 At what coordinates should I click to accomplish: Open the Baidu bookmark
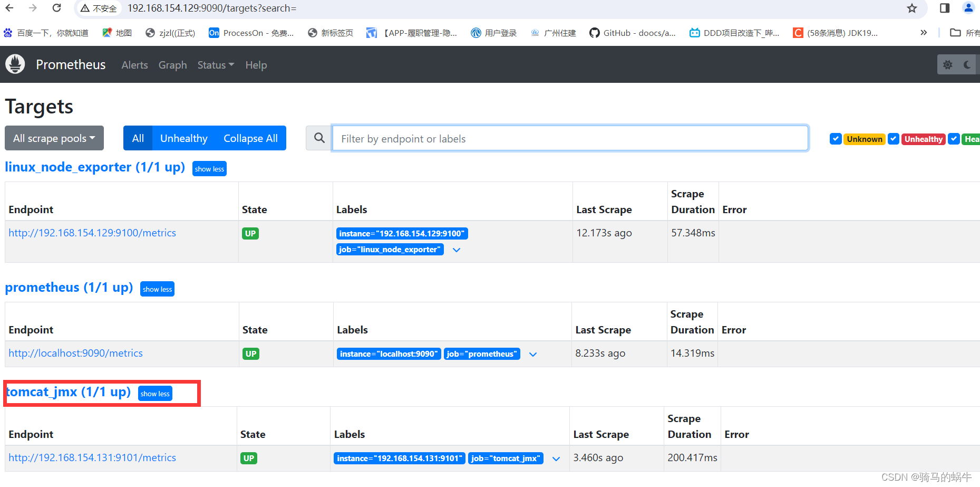pyautogui.click(x=46, y=33)
